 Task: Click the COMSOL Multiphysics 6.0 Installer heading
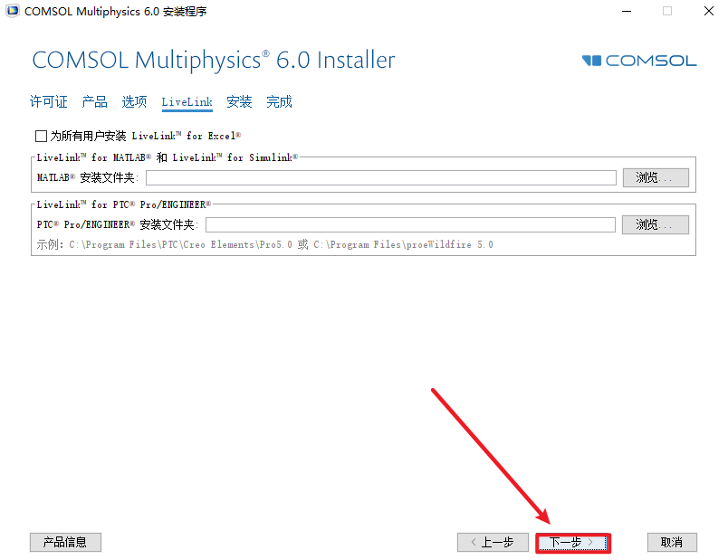[x=214, y=61]
